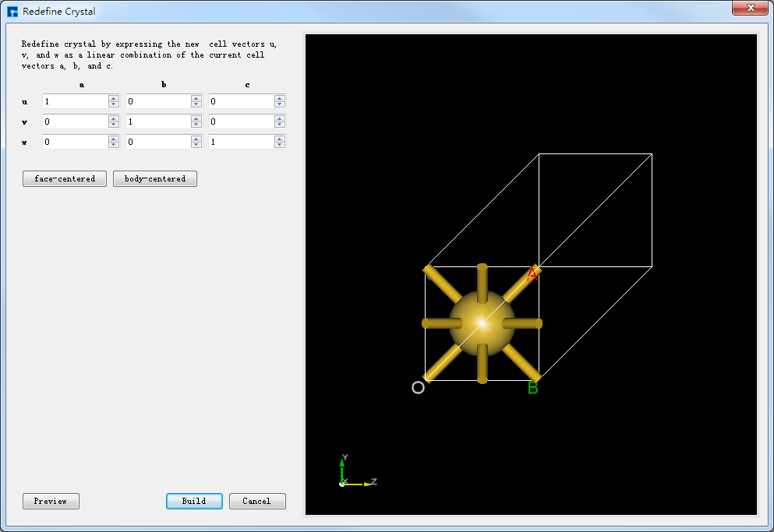This screenshot has width=774, height=532.
Task: Click the Z axis arrow of the triad
Action: click(x=366, y=483)
